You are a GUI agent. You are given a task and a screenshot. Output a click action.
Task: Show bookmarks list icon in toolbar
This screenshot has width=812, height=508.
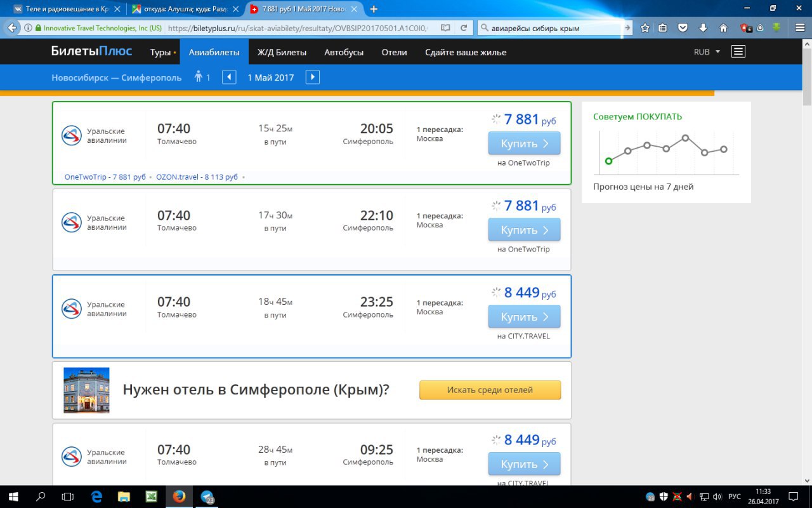coord(663,28)
